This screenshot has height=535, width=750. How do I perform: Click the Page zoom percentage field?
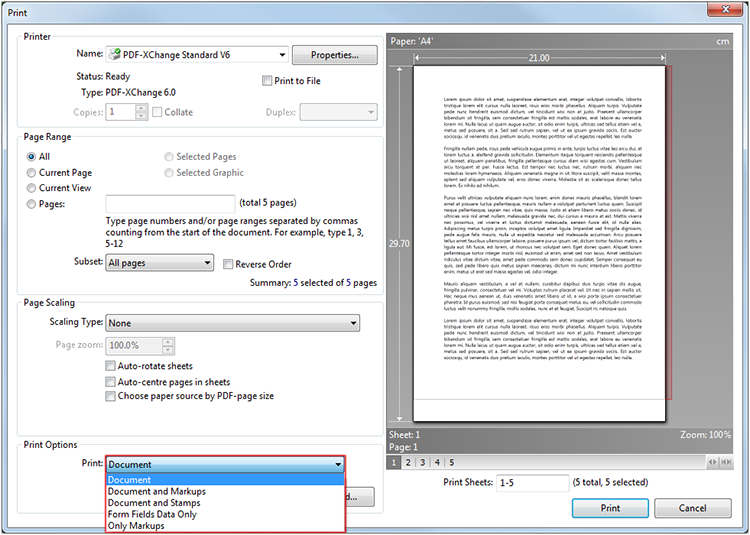click(134, 345)
